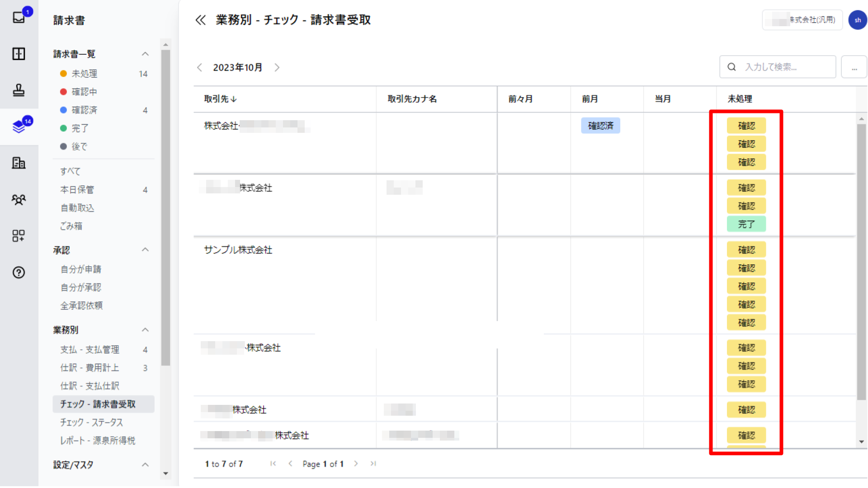Go to previous month arrow
The image size is (868, 488).
click(x=200, y=67)
